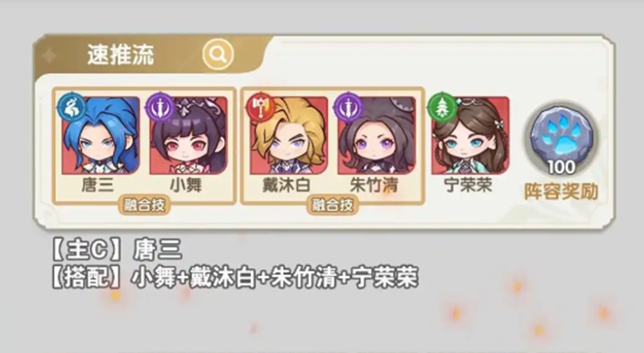Image resolution: width=644 pixels, height=353 pixels.
Task: Click the 唐三 name label
Action: [97, 185]
